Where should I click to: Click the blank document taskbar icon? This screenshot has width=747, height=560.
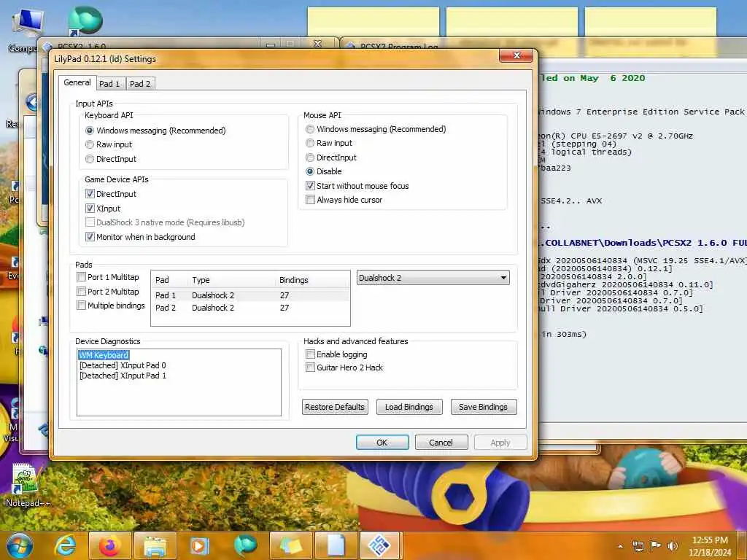[x=336, y=545]
